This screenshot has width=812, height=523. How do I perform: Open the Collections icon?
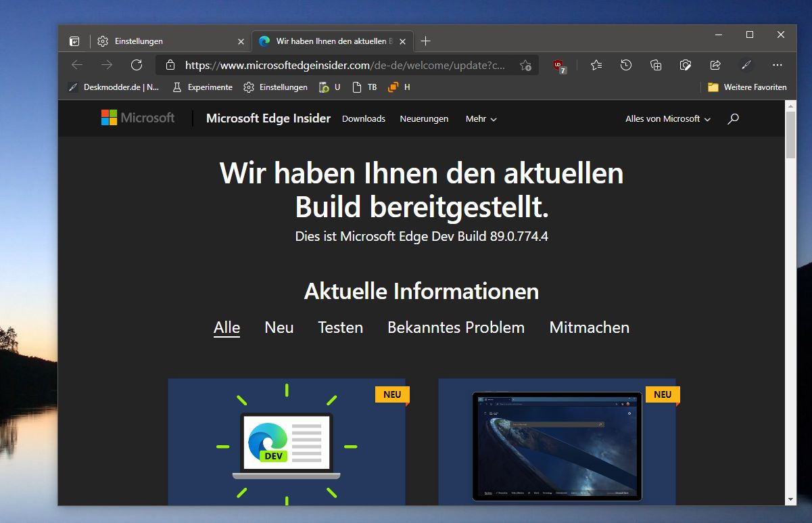(655, 65)
